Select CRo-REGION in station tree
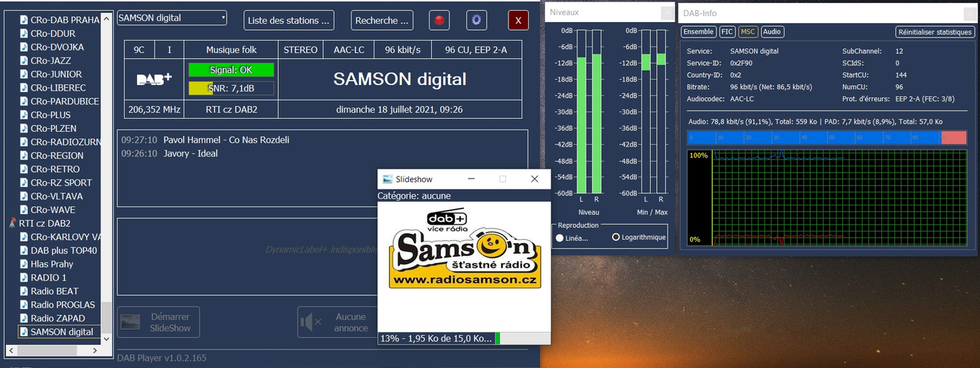 (57, 156)
